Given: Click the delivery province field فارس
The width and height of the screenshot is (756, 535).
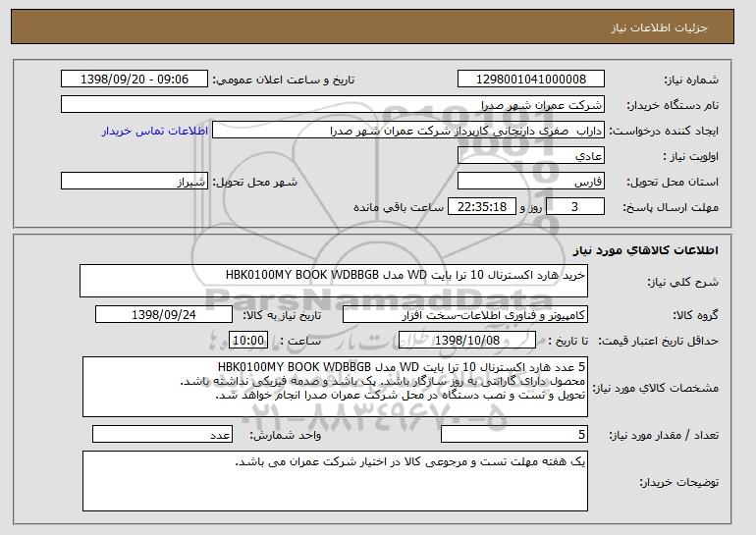Looking at the screenshot, I should 531,182.
